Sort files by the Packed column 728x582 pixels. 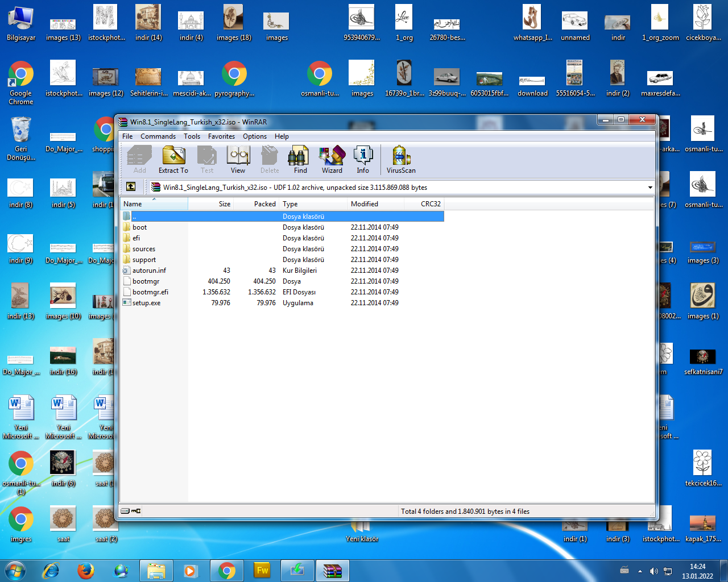pos(257,204)
